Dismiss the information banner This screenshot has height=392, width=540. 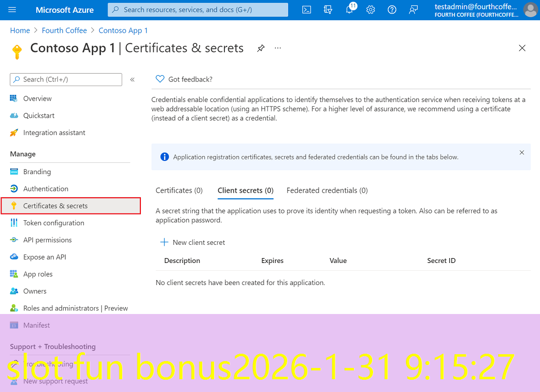point(521,153)
